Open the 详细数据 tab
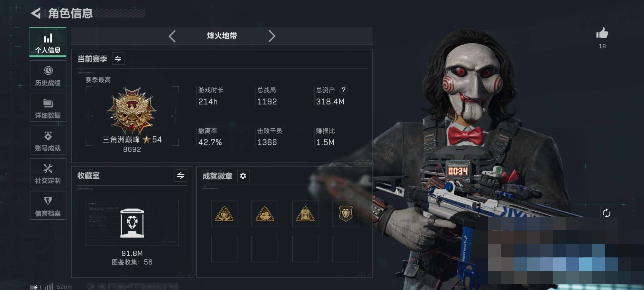 point(48,107)
